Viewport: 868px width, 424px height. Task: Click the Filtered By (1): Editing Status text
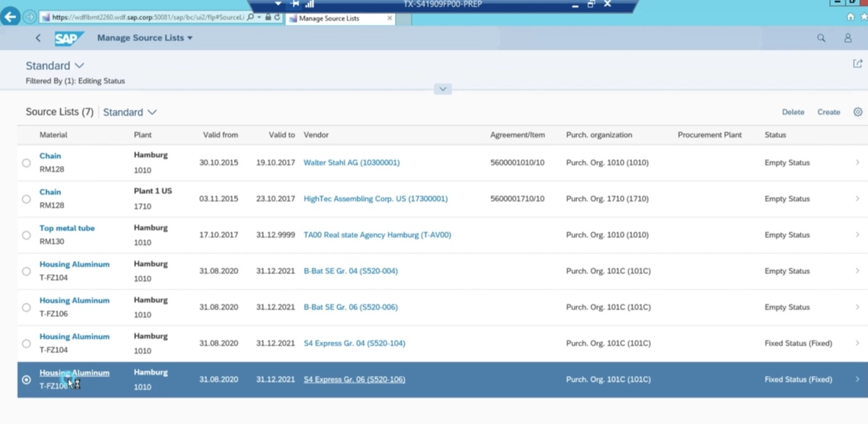[x=75, y=81]
